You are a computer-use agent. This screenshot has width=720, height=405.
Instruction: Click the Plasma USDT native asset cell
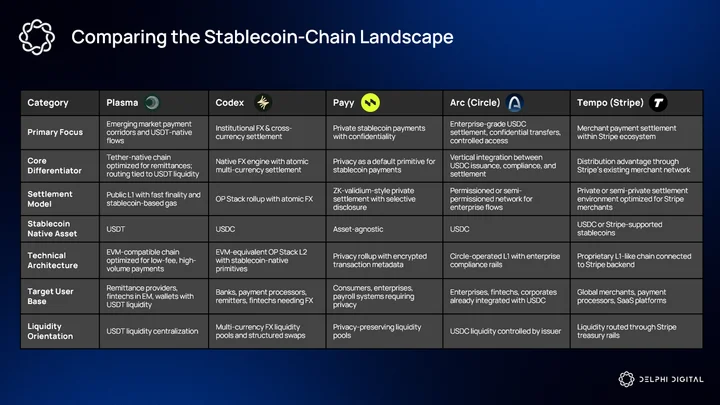click(x=154, y=229)
